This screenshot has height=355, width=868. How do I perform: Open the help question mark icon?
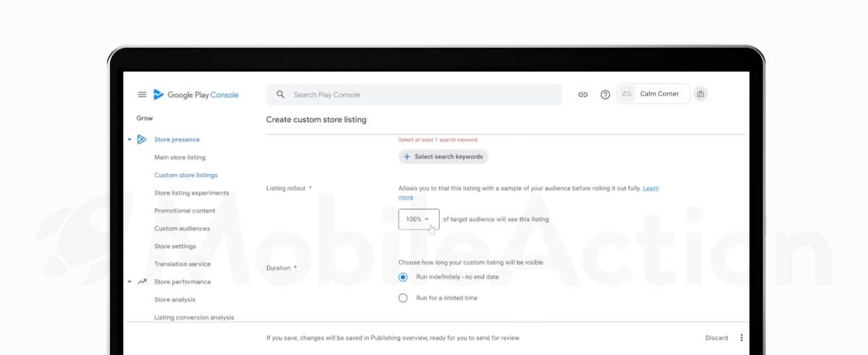(x=605, y=95)
